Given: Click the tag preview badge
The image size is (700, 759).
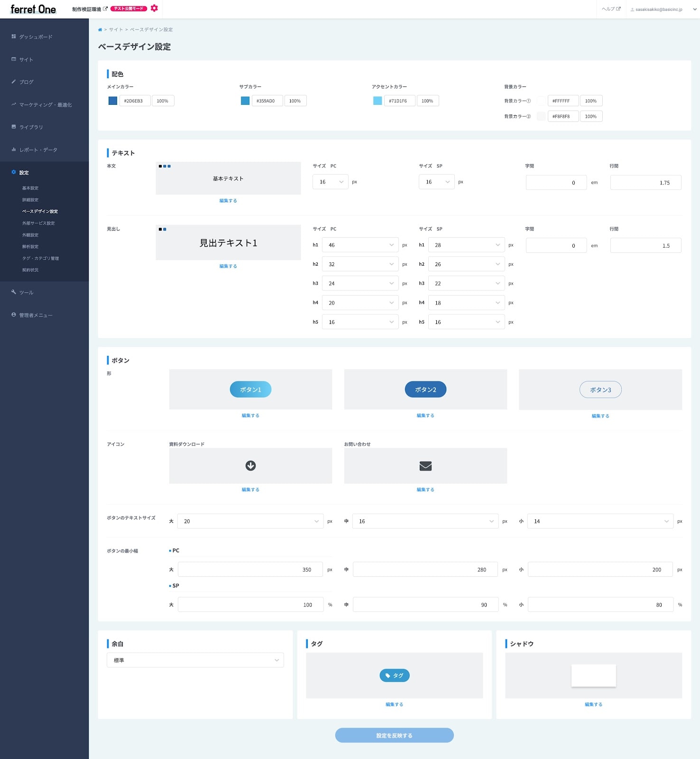Looking at the screenshot, I should point(394,676).
